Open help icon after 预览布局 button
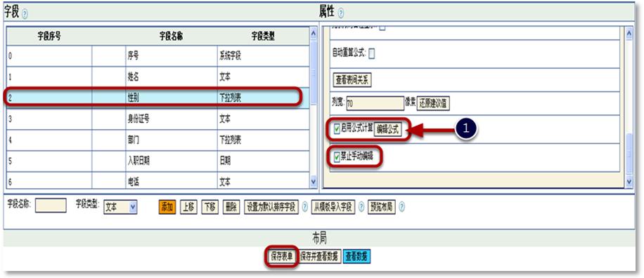This screenshot has height=278, width=644. coord(401,207)
